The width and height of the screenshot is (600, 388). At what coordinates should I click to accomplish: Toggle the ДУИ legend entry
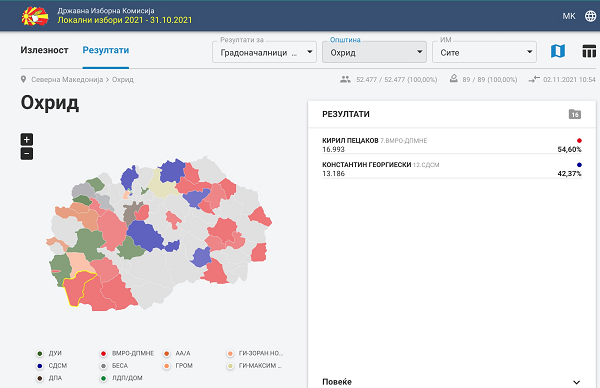(49, 353)
